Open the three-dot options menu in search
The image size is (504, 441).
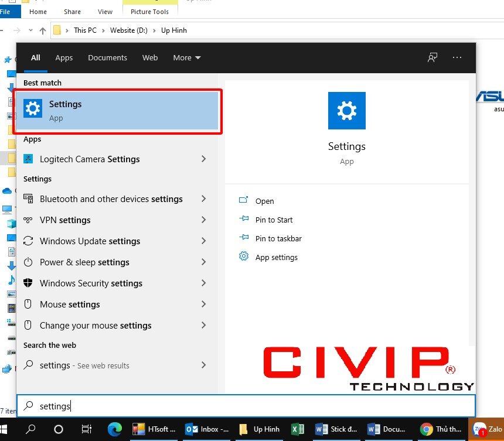[457, 57]
